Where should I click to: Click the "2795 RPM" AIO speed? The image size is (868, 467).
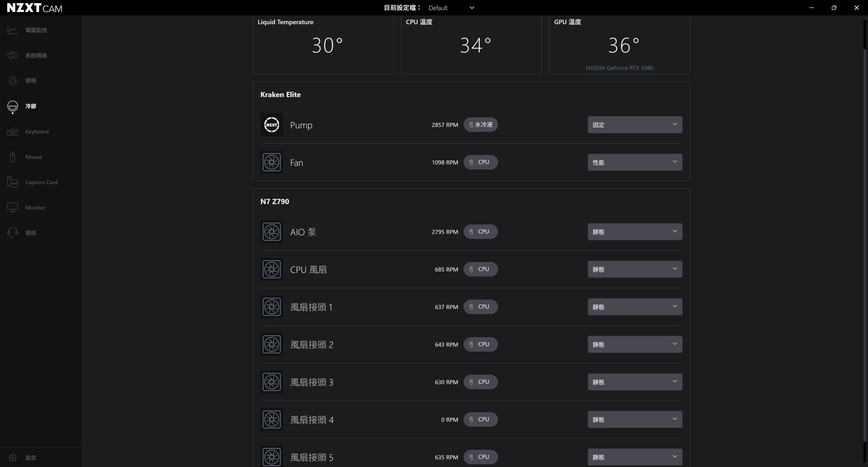pos(445,232)
